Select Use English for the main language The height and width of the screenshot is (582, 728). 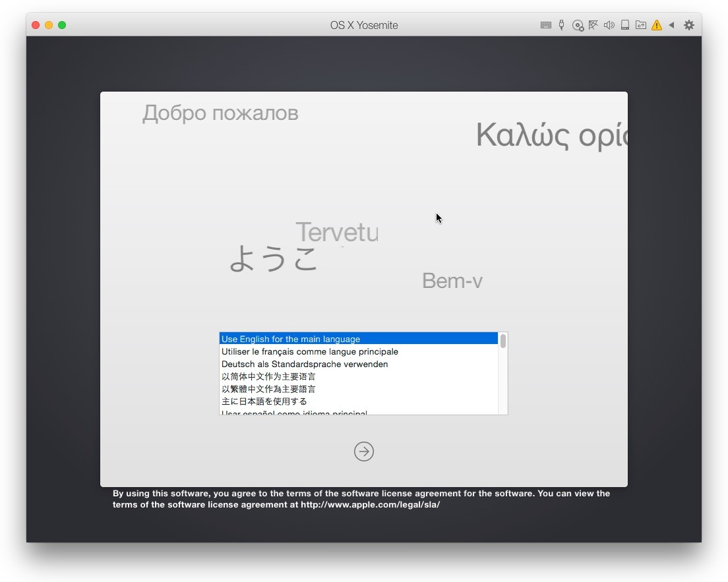[359, 339]
